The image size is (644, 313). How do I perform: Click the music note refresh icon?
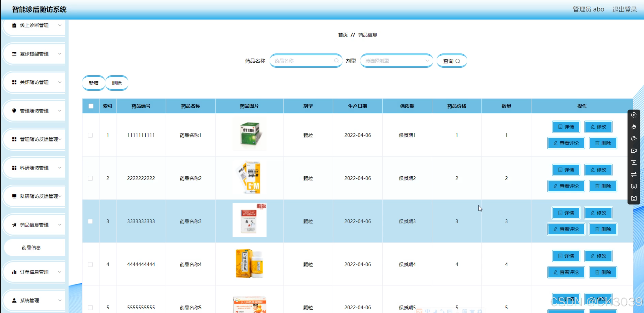[x=634, y=139]
